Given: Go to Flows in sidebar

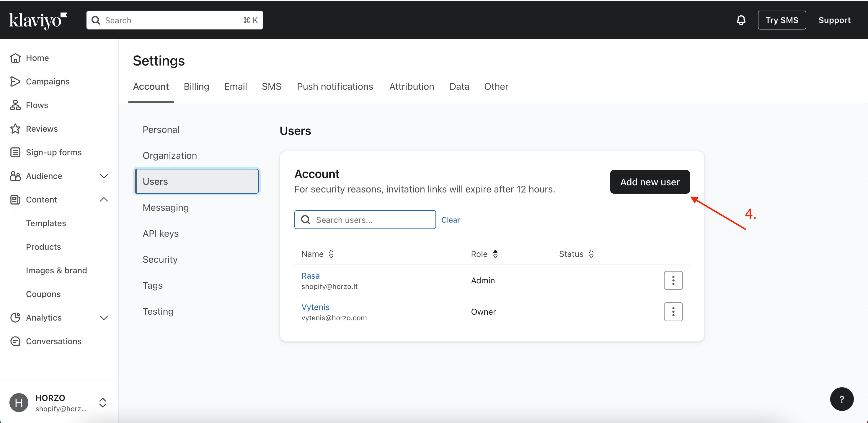Looking at the screenshot, I should point(37,105).
